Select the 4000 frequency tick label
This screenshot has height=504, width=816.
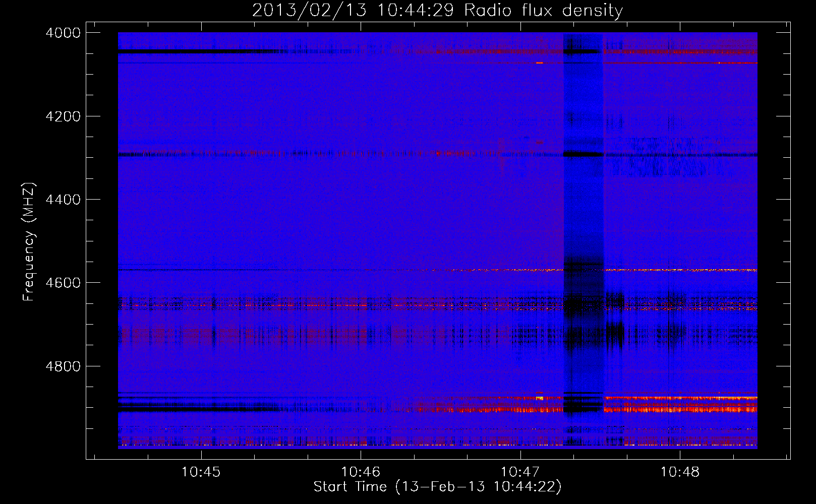63,33
